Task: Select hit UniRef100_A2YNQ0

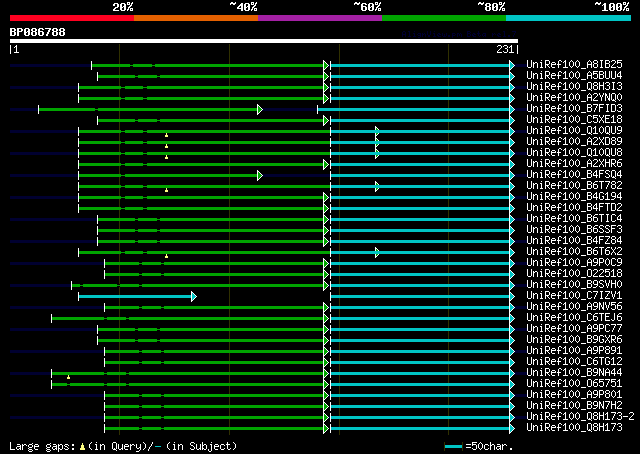Action: tap(574, 98)
